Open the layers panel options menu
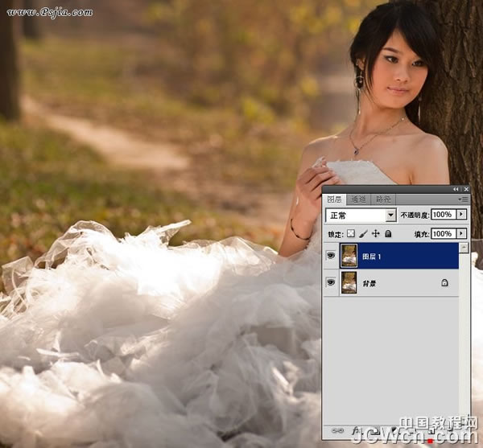The height and width of the screenshot is (448, 483). (x=463, y=199)
